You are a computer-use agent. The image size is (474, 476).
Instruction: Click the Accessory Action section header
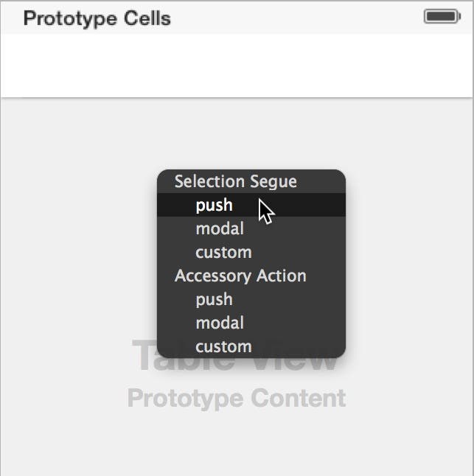(240, 276)
